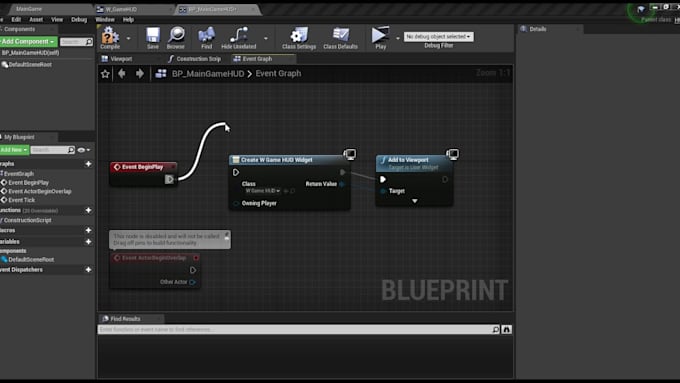The image size is (680, 383).
Task: Expand Add to Viewport node arrow
Action: (415, 201)
